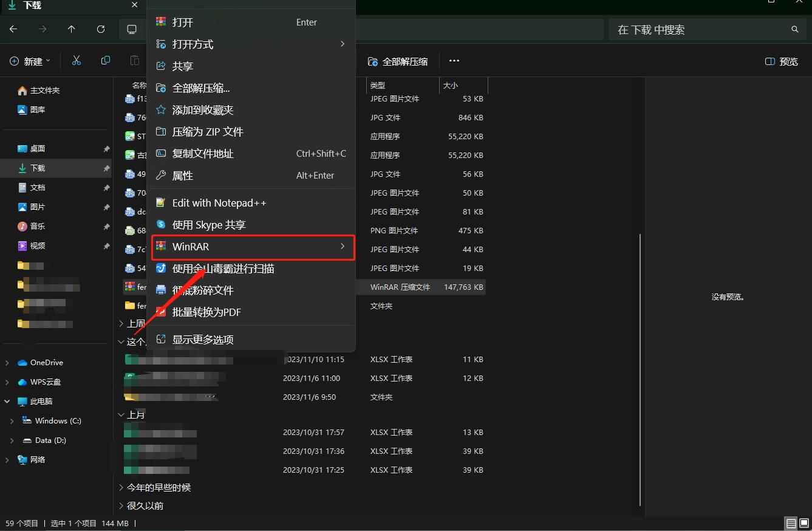Select shred file completely entry
This screenshot has width=812, height=531.
coord(251,290)
